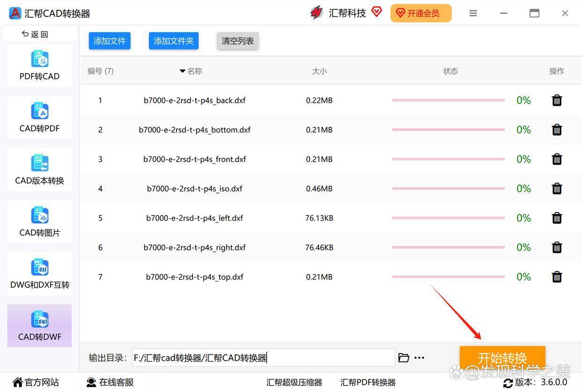Click the 操作 column header
The height and width of the screenshot is (392, 582).
[x=557, y=71]
